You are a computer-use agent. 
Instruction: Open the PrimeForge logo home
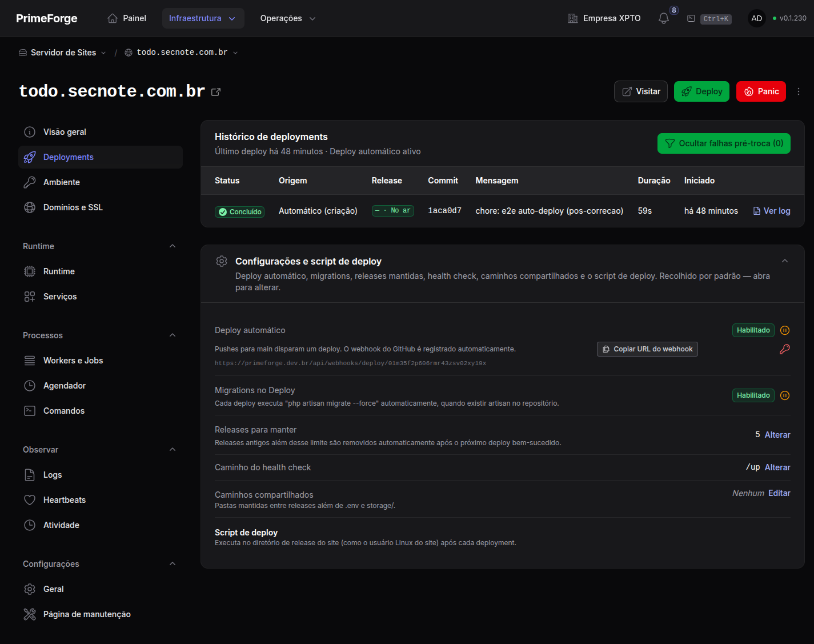click(x=47, y=18)
